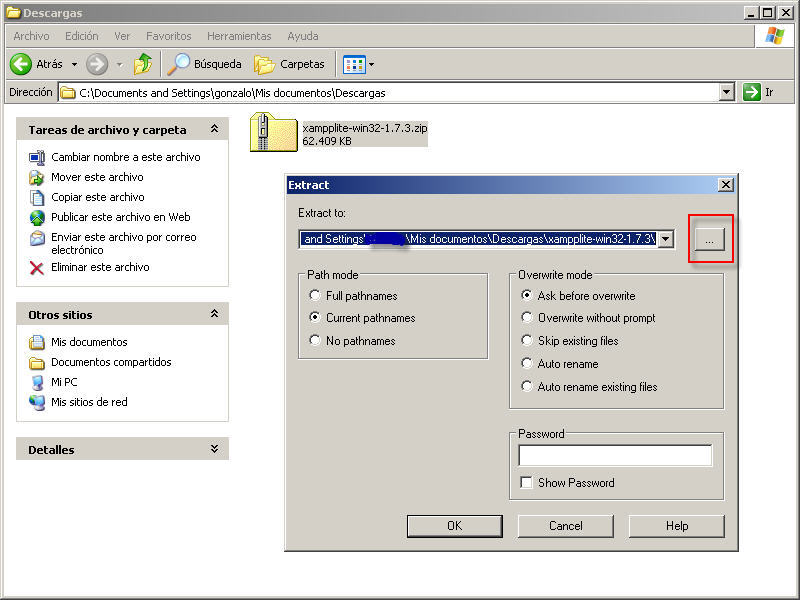This screenshot has height=600, width=800.
Task: Click the browse (...) button
Action: tap(709, 240)
